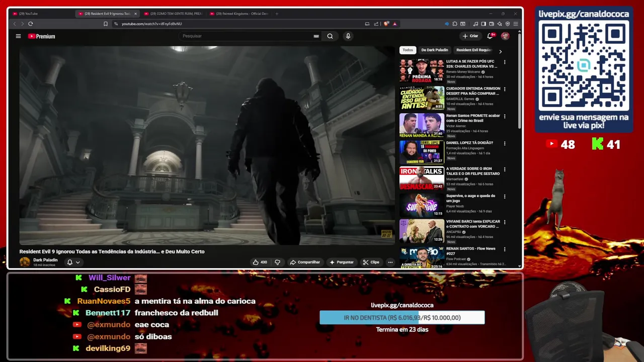Open Dark Paladin channel avatar

[25, 262]
